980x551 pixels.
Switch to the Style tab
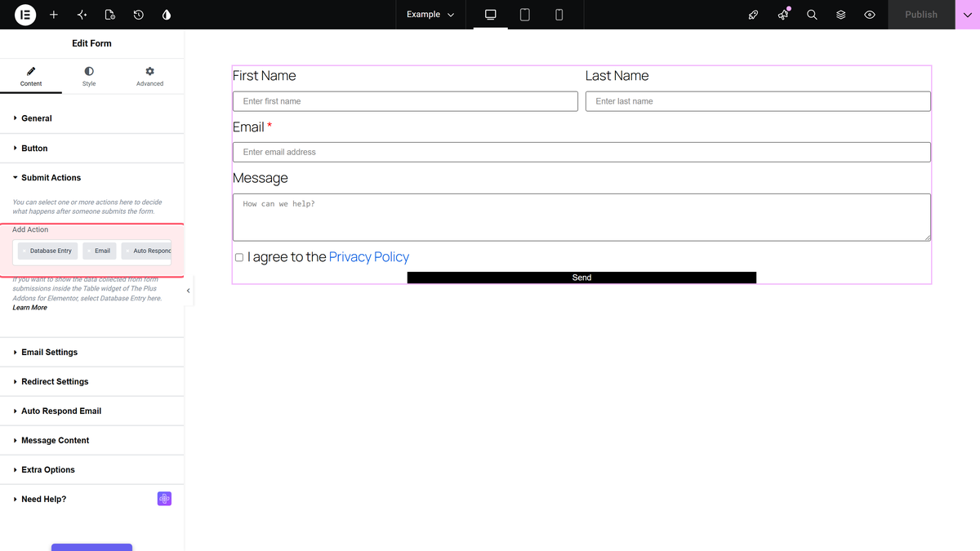89,77
